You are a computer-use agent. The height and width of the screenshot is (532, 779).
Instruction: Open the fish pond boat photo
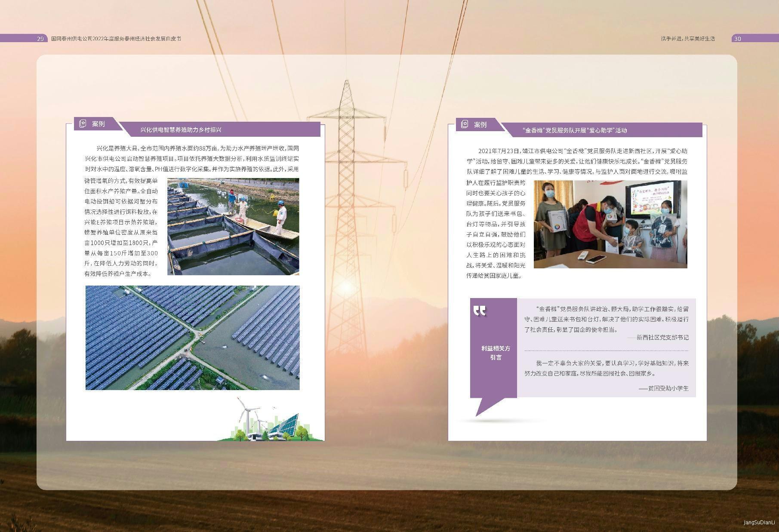233,227
